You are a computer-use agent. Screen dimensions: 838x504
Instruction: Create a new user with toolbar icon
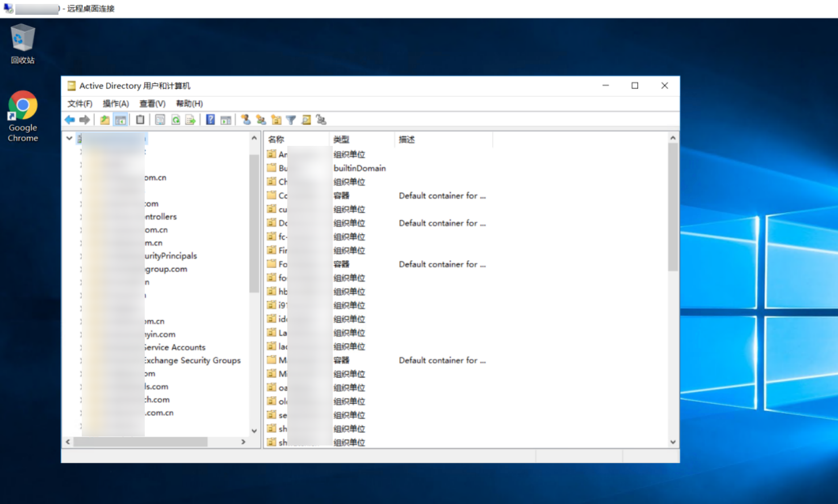pos(246,120)
